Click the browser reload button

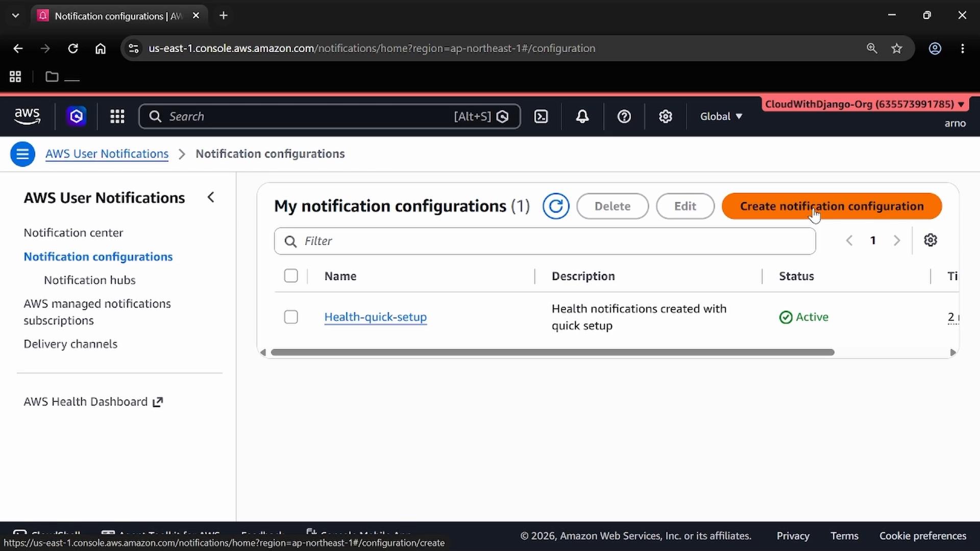tap(73, 48)
